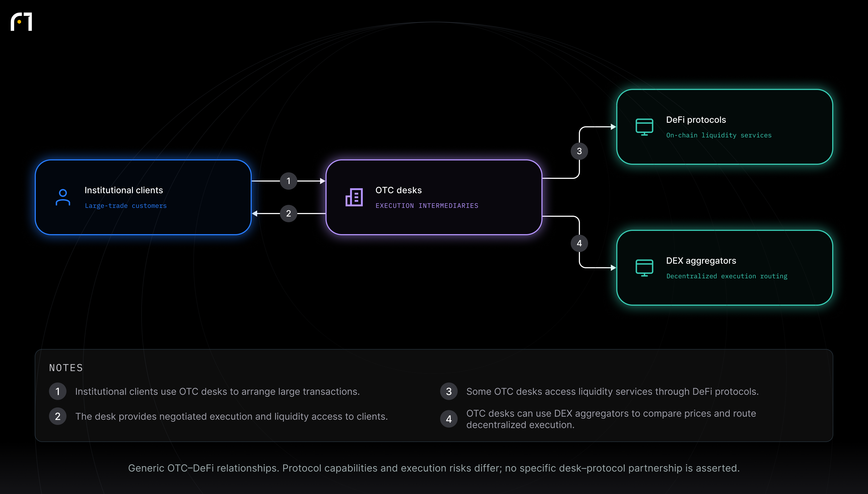
Task: Select the DeFi protocols title
Action: click(696, 120)
